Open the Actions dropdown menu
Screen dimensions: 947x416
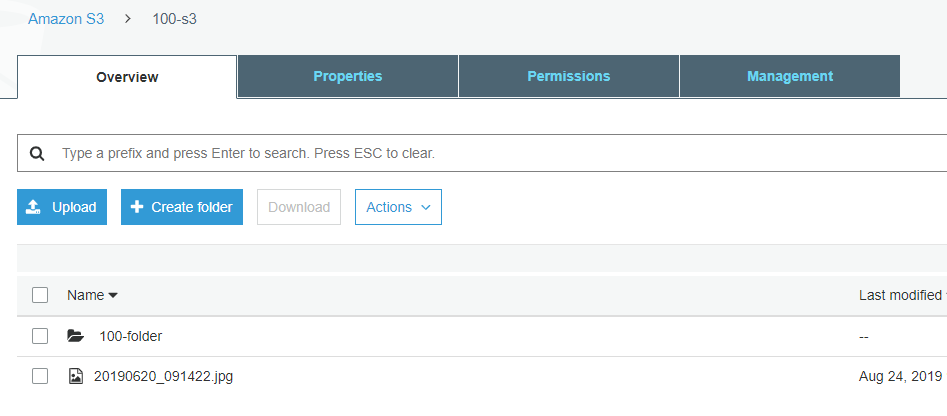[x=399, y=207]
